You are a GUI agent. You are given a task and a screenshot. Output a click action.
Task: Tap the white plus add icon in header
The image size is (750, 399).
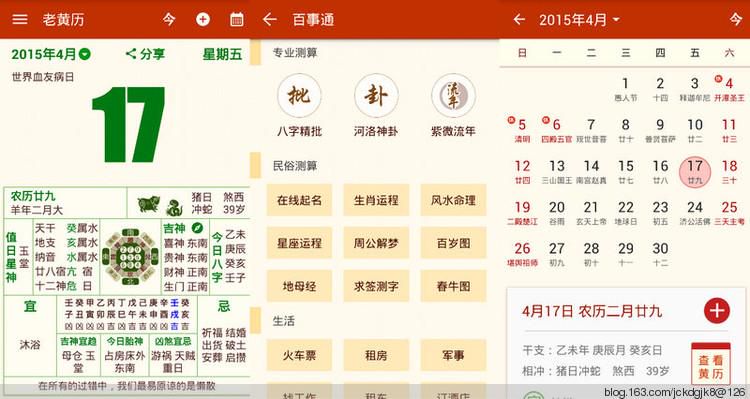pos(203,19)
